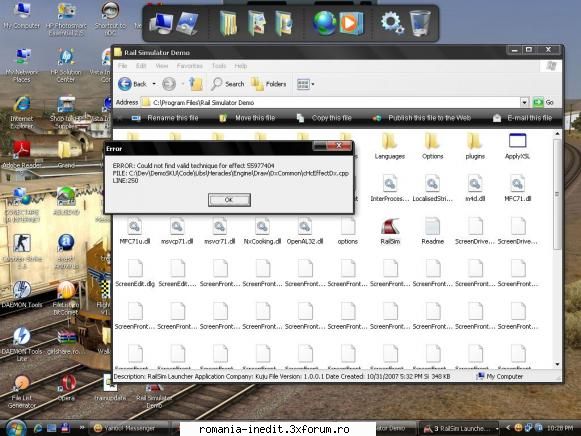Screen dimensions: 581x436
Task: Open the Help menu
Action: point(240,66)
